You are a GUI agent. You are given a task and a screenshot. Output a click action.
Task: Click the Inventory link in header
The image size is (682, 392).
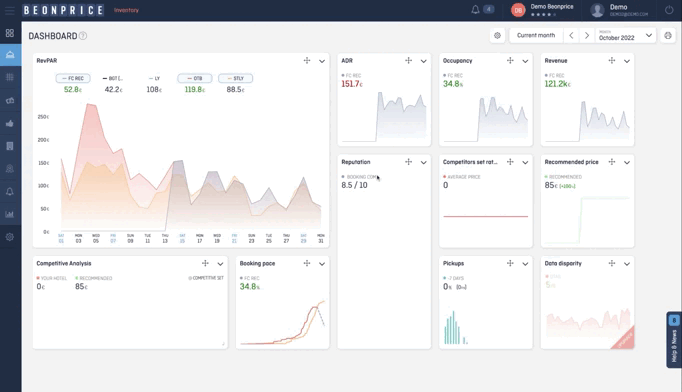point(126,10)
